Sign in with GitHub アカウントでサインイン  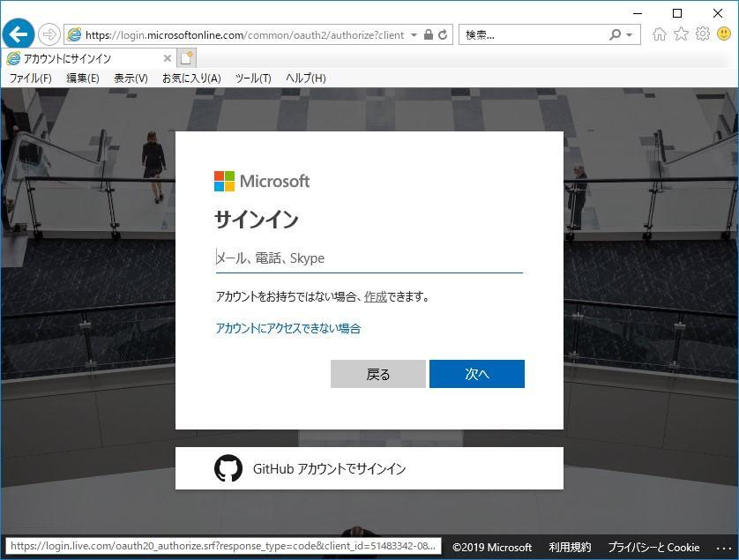point(369,468)
